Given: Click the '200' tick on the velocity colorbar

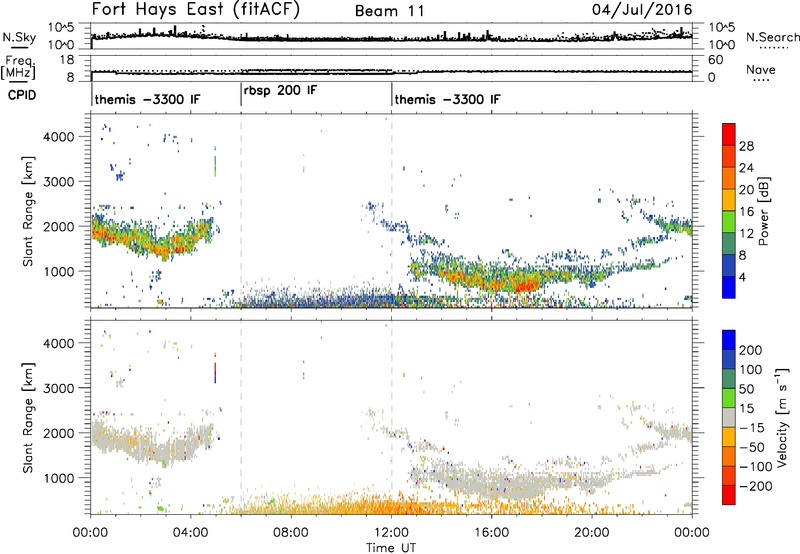Looking at the screenshot, I should [751, 350].
